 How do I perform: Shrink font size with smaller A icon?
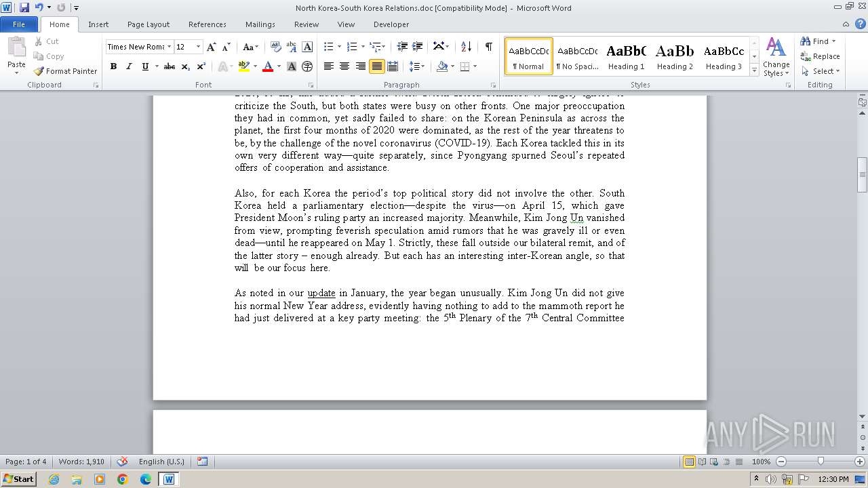click(226, 47)
